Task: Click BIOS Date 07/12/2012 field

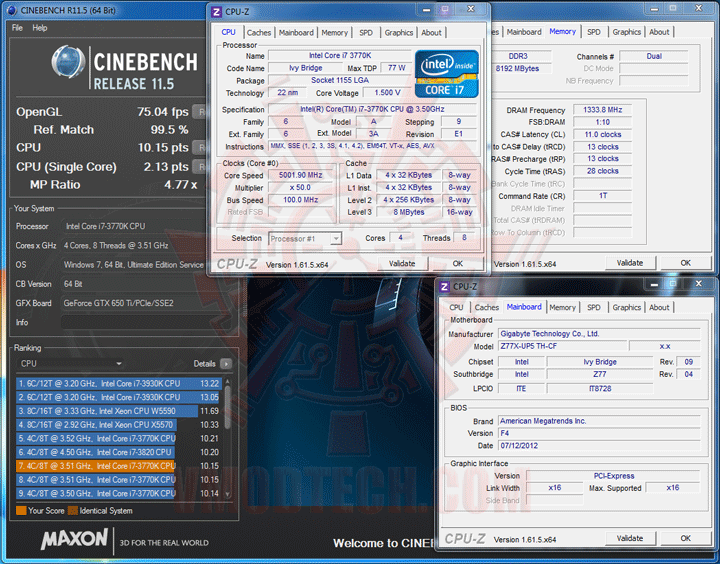Action: tap(599, 446)
